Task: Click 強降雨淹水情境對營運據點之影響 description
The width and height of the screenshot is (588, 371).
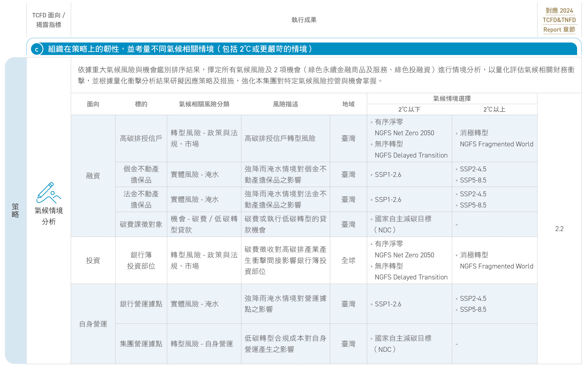Action: [285, 304]
